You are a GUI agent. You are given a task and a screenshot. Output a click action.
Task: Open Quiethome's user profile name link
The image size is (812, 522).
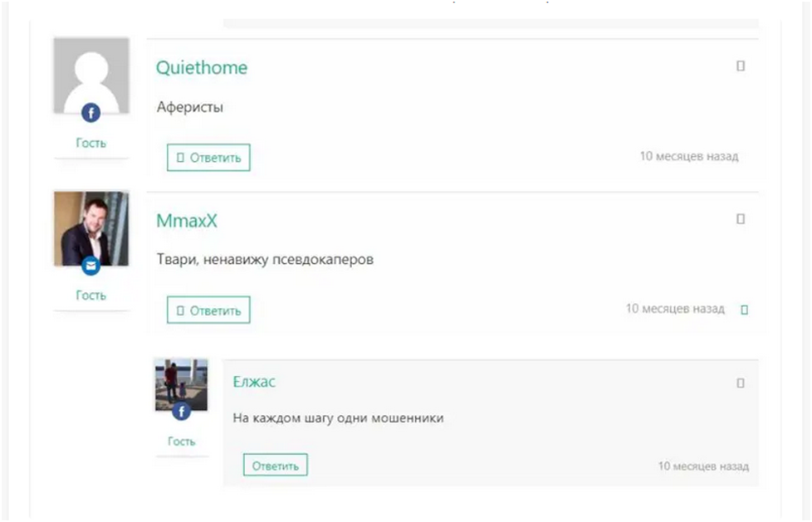(x=202, y=68)
